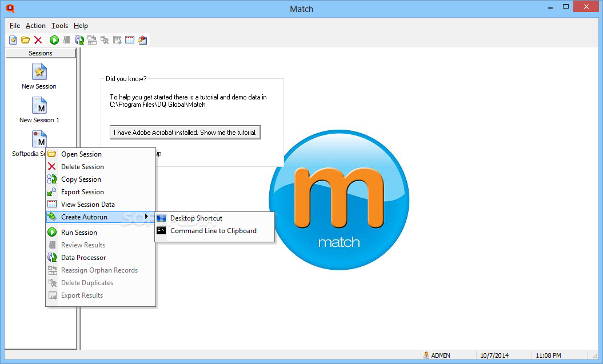603x364 pixels.
Task: Choose Delete Session from context menu
Action: pos(101,167)
